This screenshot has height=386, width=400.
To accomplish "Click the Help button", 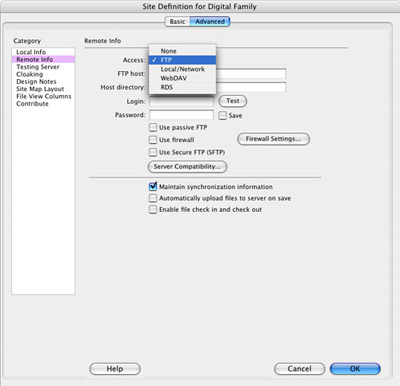I will coord(115,369).
